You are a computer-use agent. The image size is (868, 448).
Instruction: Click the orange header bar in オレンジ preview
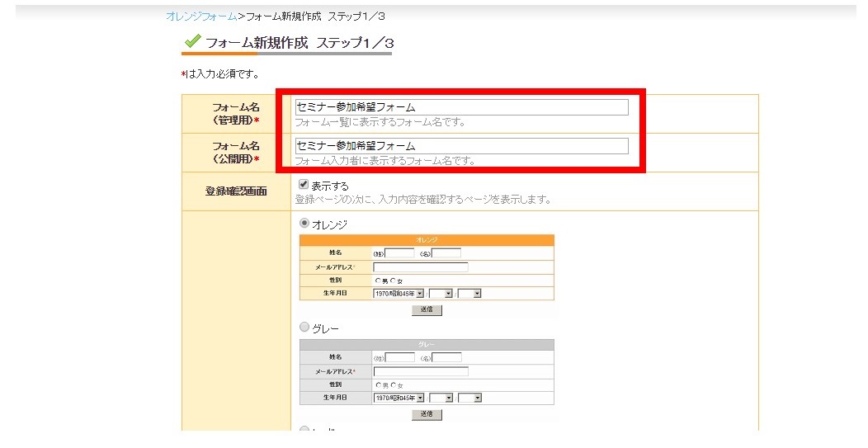(427, 240)
